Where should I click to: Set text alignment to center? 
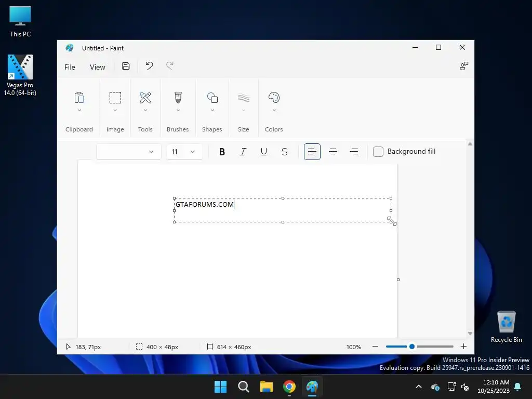[x=333, y=152]
